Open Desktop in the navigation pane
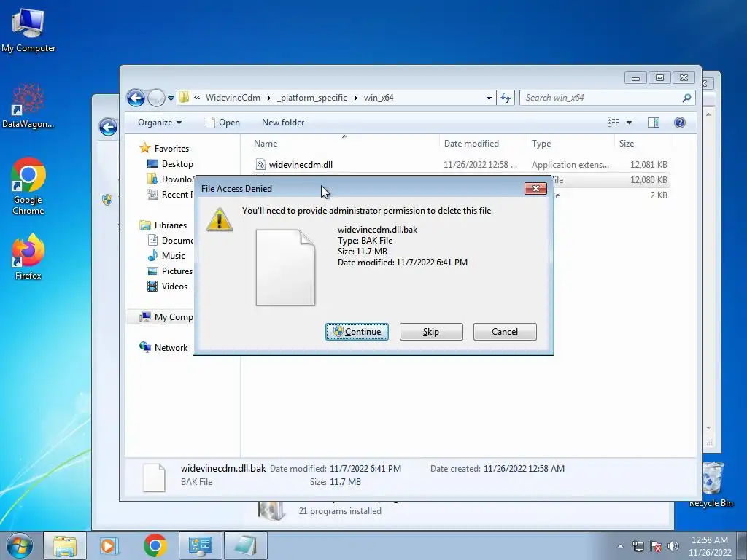Screen dimensions: 747x560 point(177,164)
